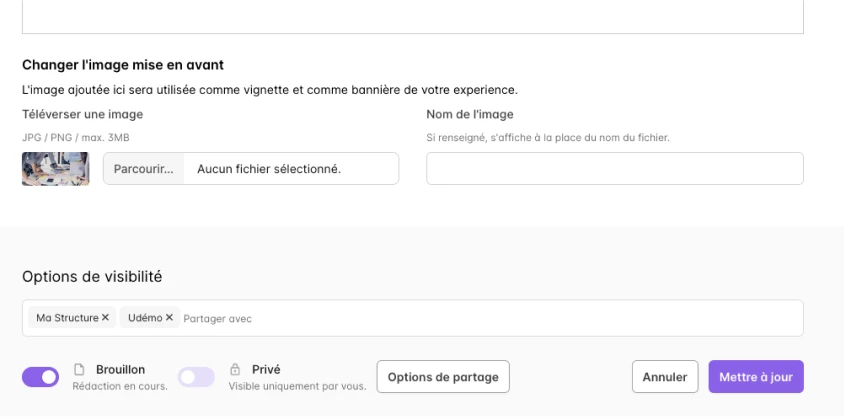Viewport: 844px width, 417px height.
Task: Enable the Privé visibility switch
Action: (196, 377)
